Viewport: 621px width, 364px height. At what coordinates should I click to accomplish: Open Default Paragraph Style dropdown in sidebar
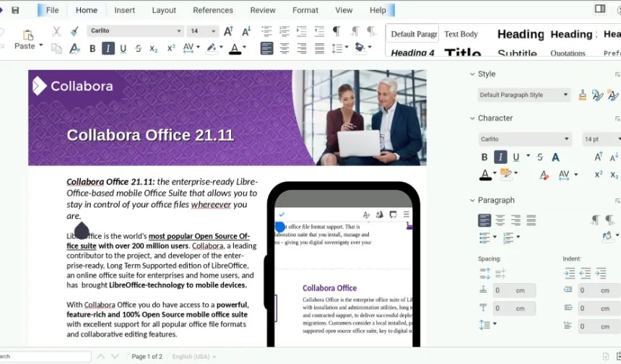[524, 95]
